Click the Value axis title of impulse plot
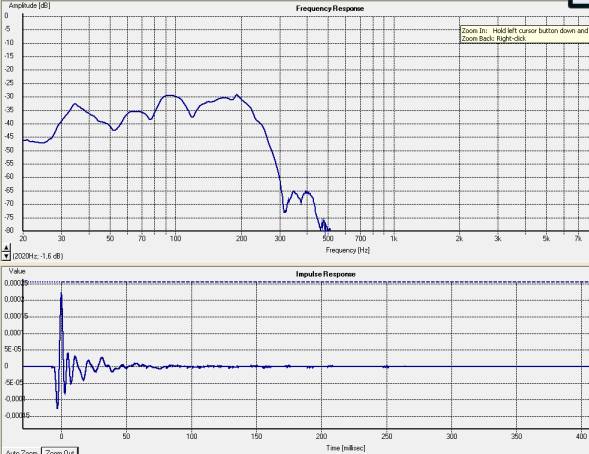Viewport: 589px width, 454px height. 17,271
